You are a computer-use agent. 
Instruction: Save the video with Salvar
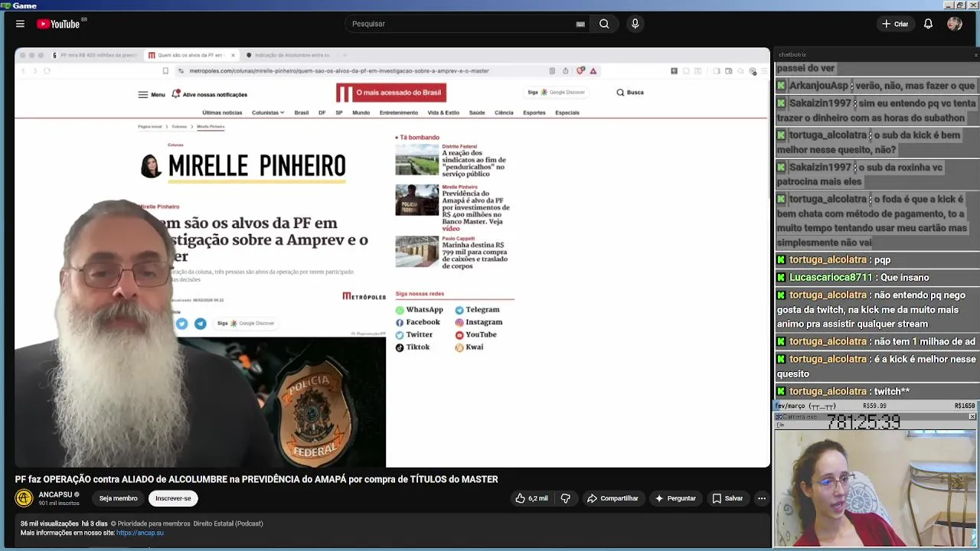coord(727,498)
